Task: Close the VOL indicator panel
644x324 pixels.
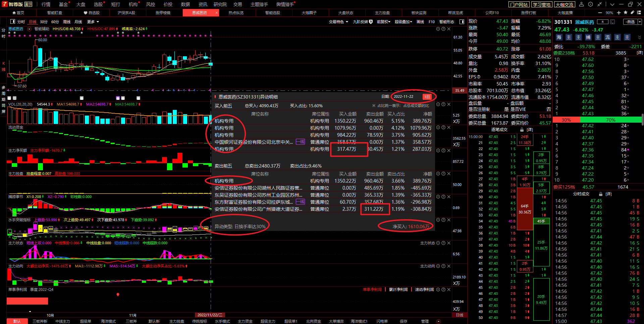Action: tap(449, 104)
